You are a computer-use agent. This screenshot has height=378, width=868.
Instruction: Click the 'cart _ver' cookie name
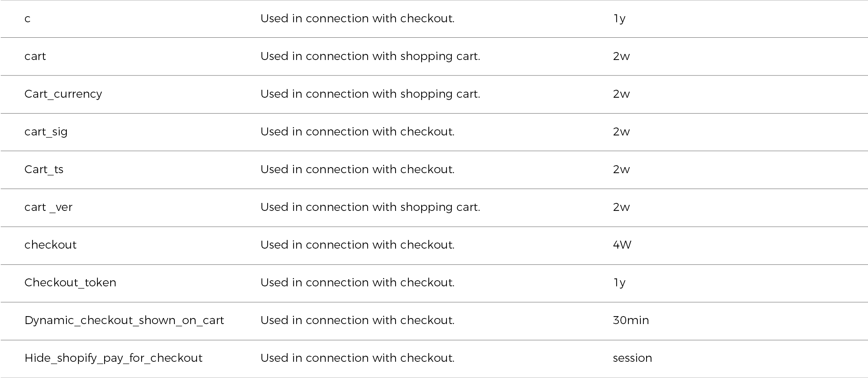(48, 207)
